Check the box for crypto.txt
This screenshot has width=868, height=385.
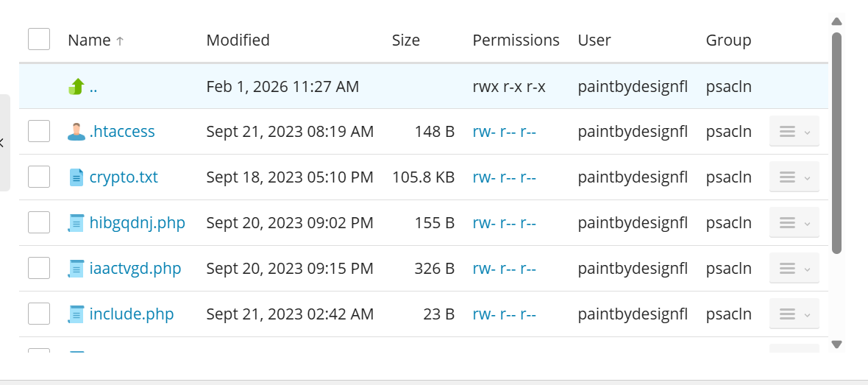tap(39, 177)
